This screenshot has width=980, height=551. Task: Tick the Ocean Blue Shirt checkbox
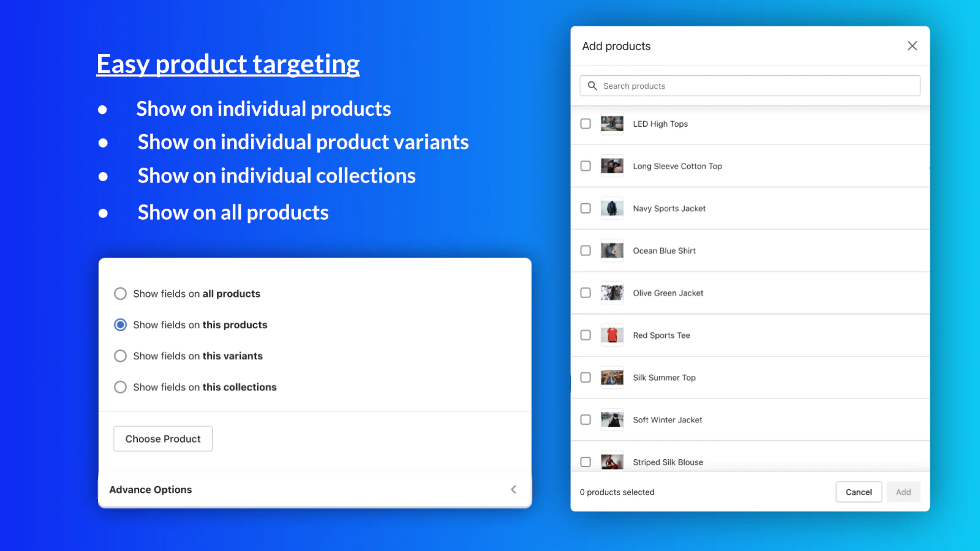586,250
